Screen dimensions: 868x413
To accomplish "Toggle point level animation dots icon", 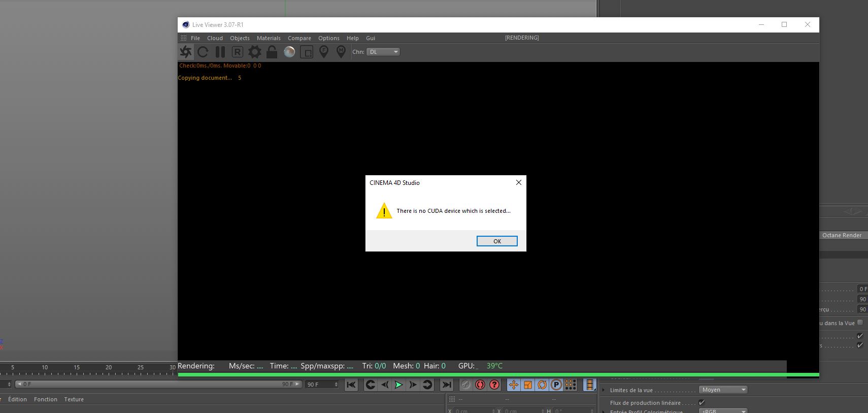I will coord(571,385).
